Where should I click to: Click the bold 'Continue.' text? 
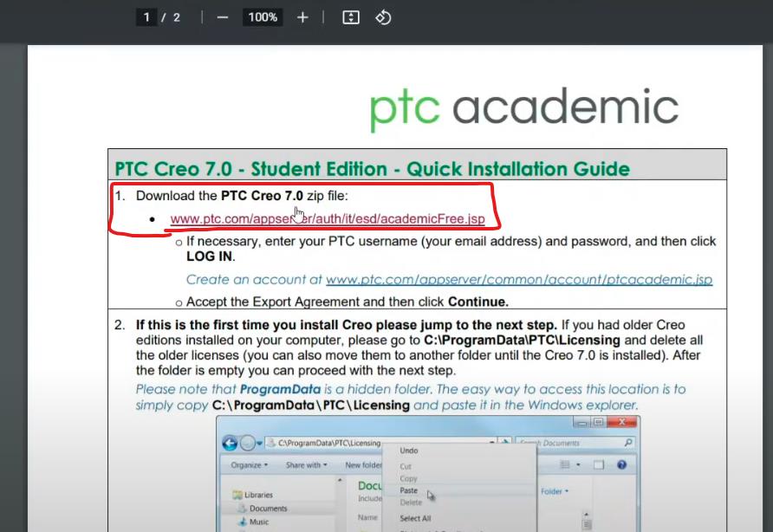pos(477,302)
